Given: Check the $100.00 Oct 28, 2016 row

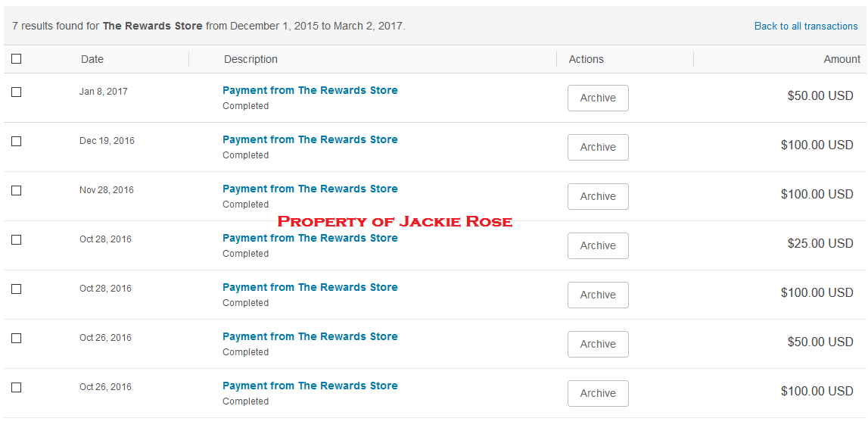Looking at the screenshot, I should (17, 289).
